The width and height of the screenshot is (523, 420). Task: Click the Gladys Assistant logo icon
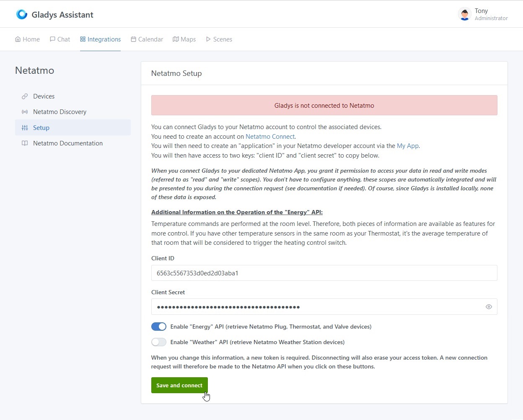(21, 14)
